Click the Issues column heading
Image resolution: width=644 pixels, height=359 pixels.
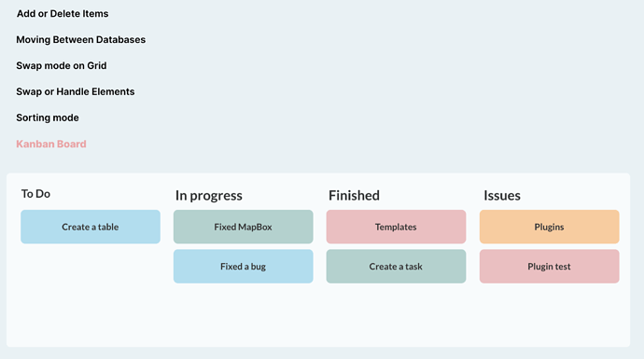pos(502,195)
